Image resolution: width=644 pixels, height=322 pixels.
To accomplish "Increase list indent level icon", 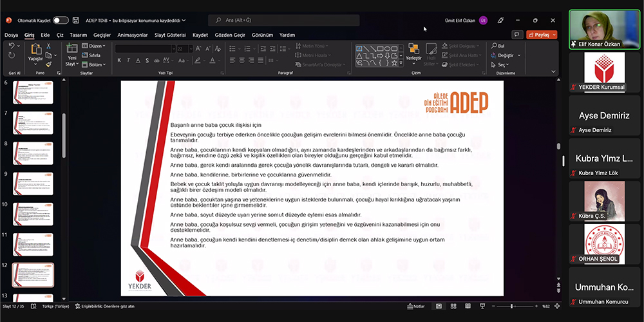I will click(x=272, y=48).
